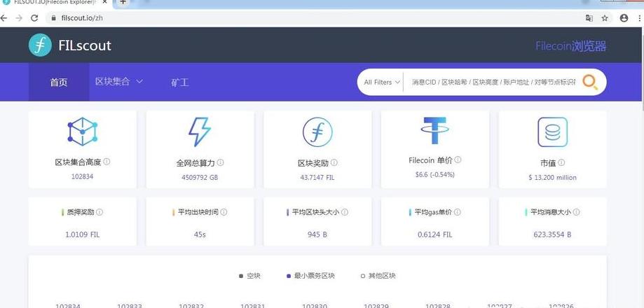
Task: Click info icon next to 全网总算力
Action: pos(221,162)
